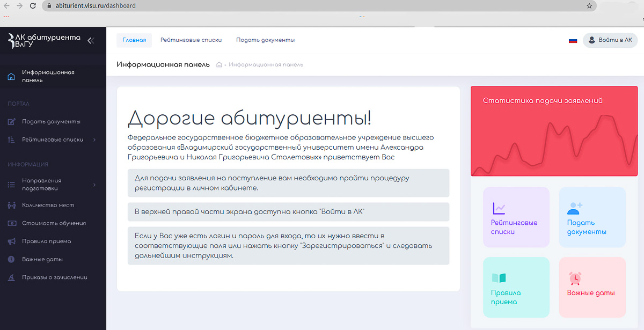This screenshot has height=330, width=644.
Task: Click the Количество мест sidebar icon
Action: [x=11, y=206]
